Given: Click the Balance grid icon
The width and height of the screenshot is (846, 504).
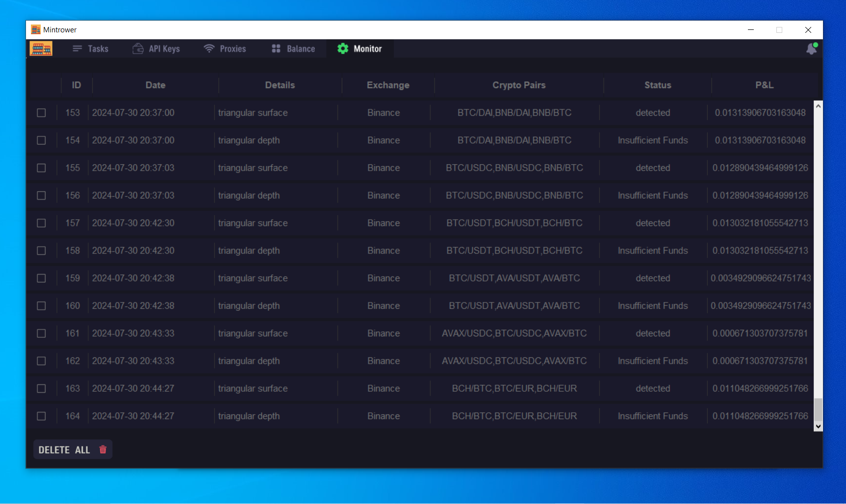Looking at the screenshot, I should coord(276,49).
